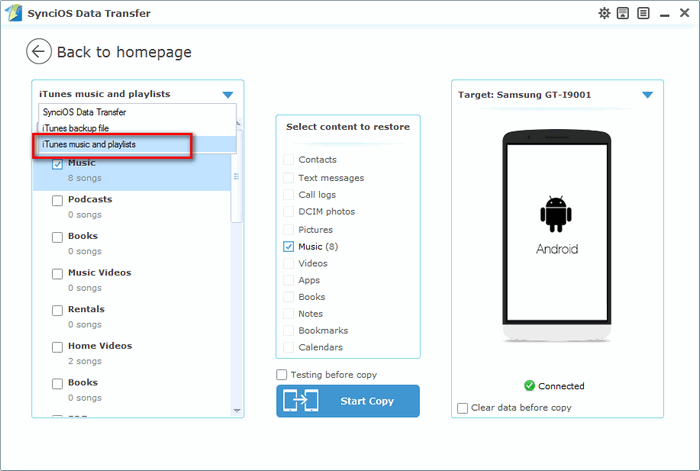Viewport: 700px width, 471px height.
Task: Click the 'Connected' status text
Action: pos(561,386)
